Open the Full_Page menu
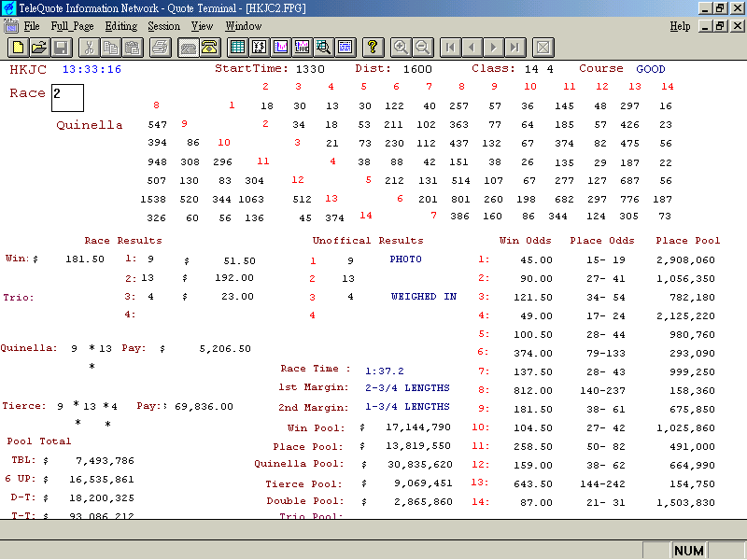Image resolution: width=747 pixels, height=560 pixels. click(72, 26)
